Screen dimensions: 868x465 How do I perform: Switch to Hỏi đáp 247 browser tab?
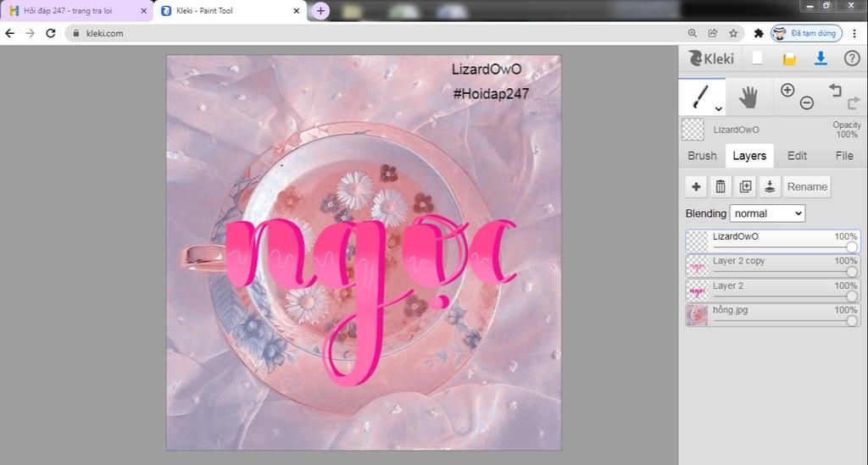click(76, 10)
